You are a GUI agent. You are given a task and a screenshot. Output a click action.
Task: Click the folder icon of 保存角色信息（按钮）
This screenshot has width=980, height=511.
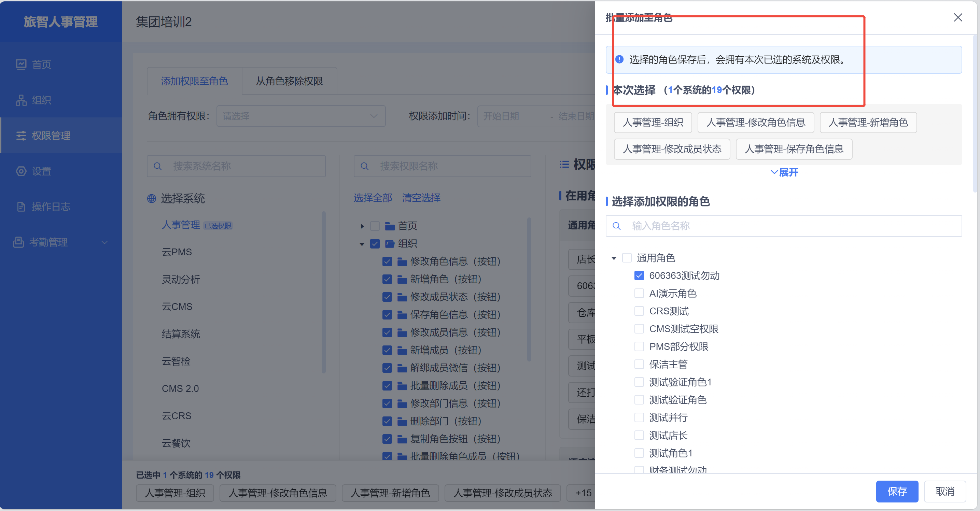coord(402,315)
